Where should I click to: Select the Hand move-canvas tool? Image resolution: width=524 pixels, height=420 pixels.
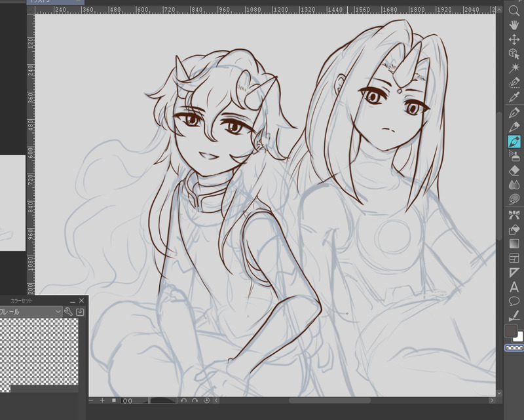coord(514,25)
